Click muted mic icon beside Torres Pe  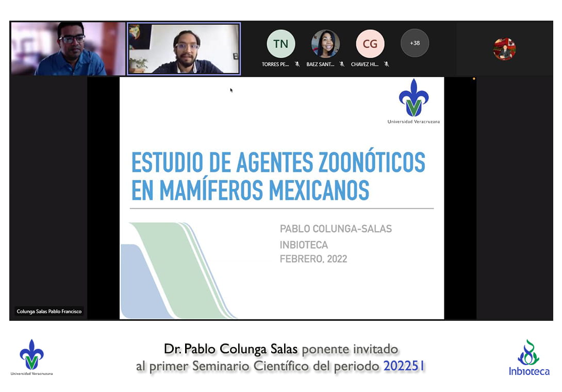click(x=297, y=64)
